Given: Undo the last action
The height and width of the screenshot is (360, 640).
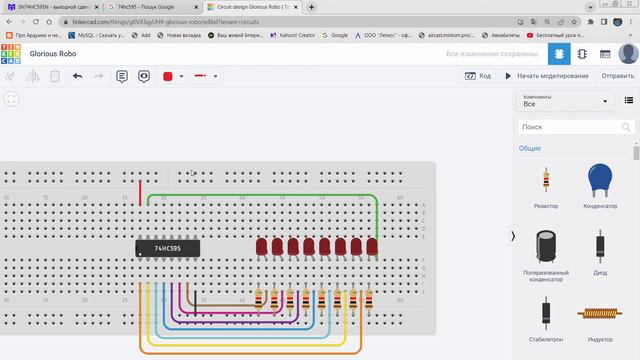Looking at the screenshot, I should 78,76.
